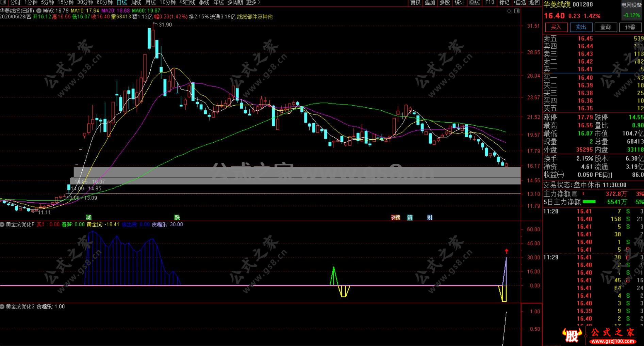Screen dimensions: 644x346
Task: Click the blue 卖出 sell button
Action: click(581, 27)
